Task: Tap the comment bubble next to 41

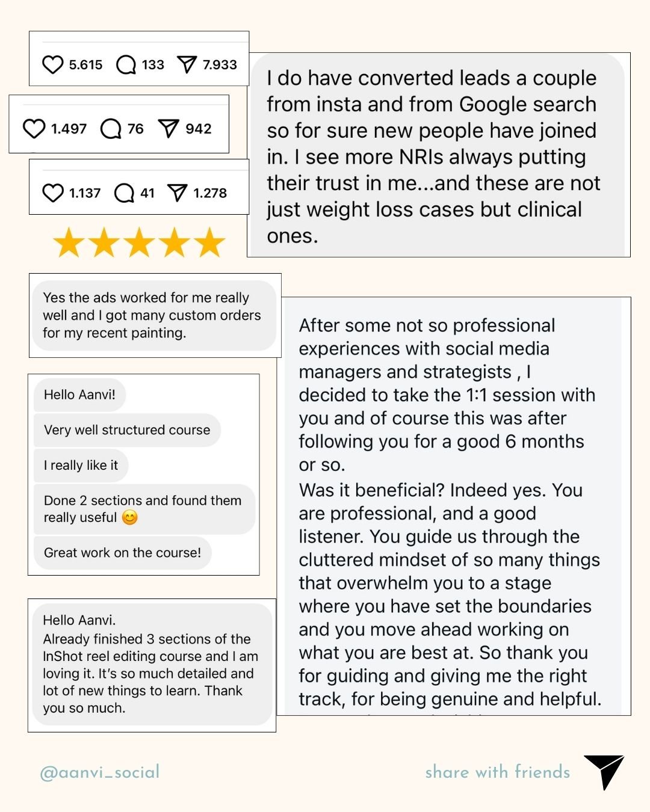Action: [124, 193]
